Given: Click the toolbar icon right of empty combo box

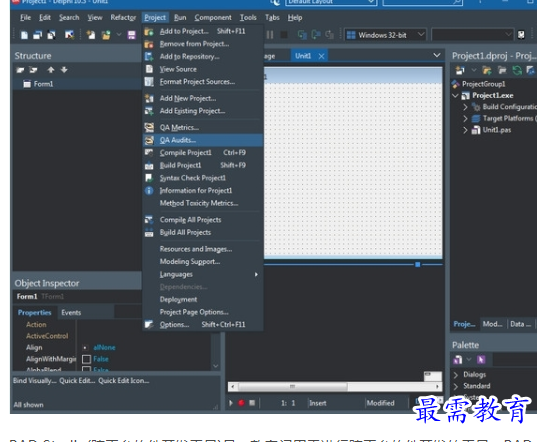Looking at the screenshot, I should (521, 35).
